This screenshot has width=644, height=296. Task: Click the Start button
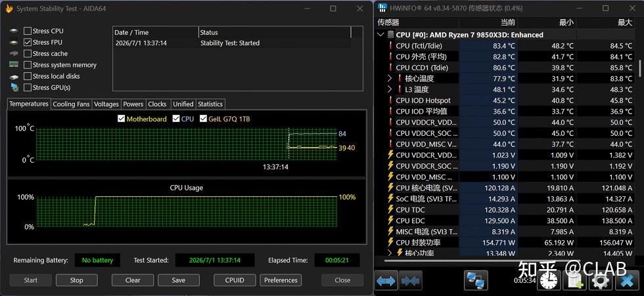click(31, 280)
